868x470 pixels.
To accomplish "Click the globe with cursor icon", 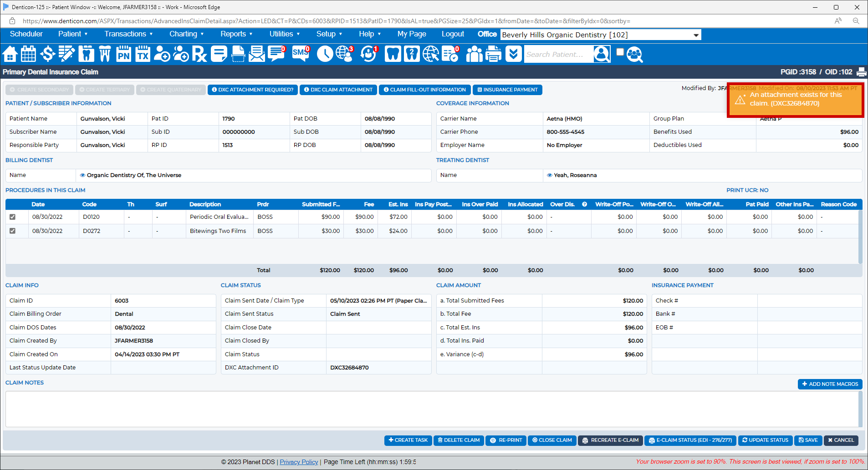I will pos(431,54).
